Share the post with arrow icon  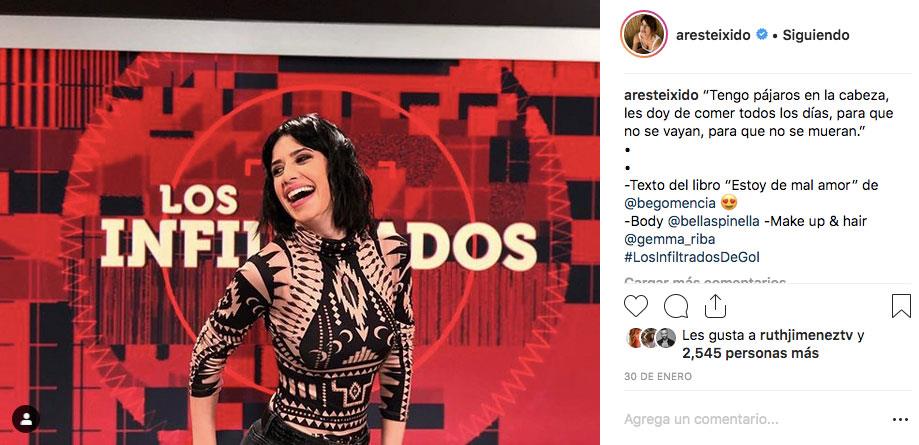pyautogui.click(x=715, y=306)
